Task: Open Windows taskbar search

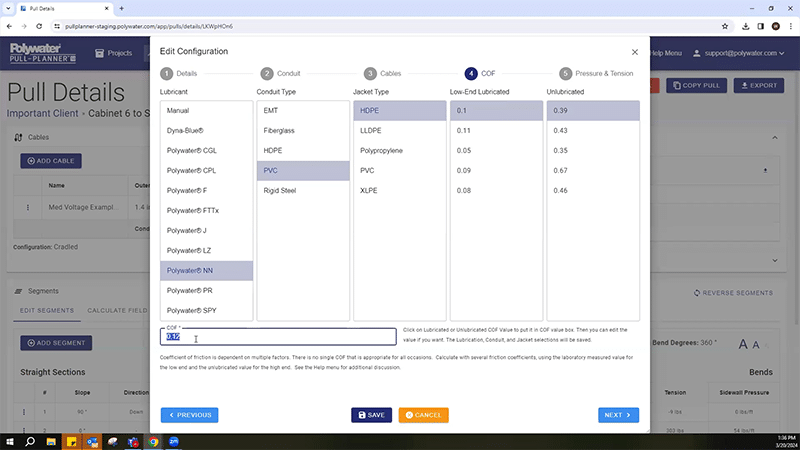Action: pyautogui.click(x=30, y=442)
